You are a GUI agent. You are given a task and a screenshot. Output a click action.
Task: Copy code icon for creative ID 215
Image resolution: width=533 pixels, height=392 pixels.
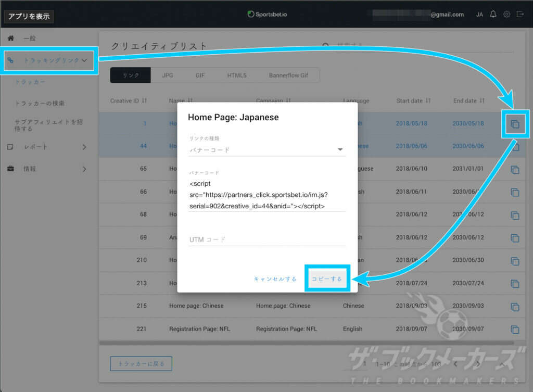pos(515,307)
